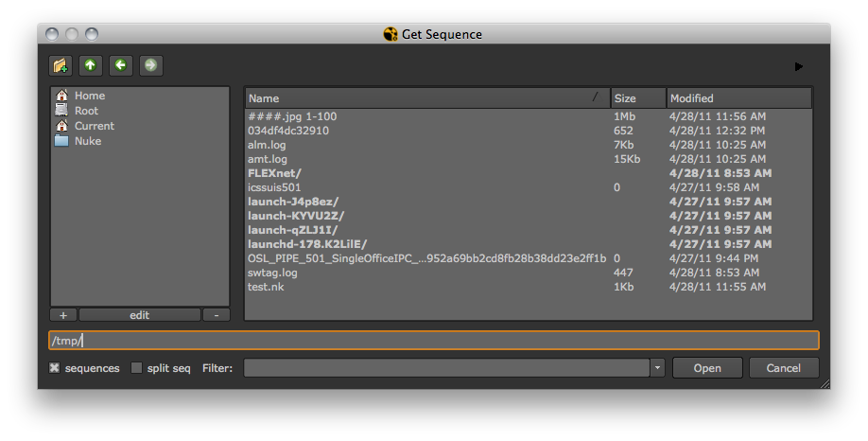This screenshot has height=441, width=868.
Task: Enable the split seq checkbox
Action: point(137,368)
